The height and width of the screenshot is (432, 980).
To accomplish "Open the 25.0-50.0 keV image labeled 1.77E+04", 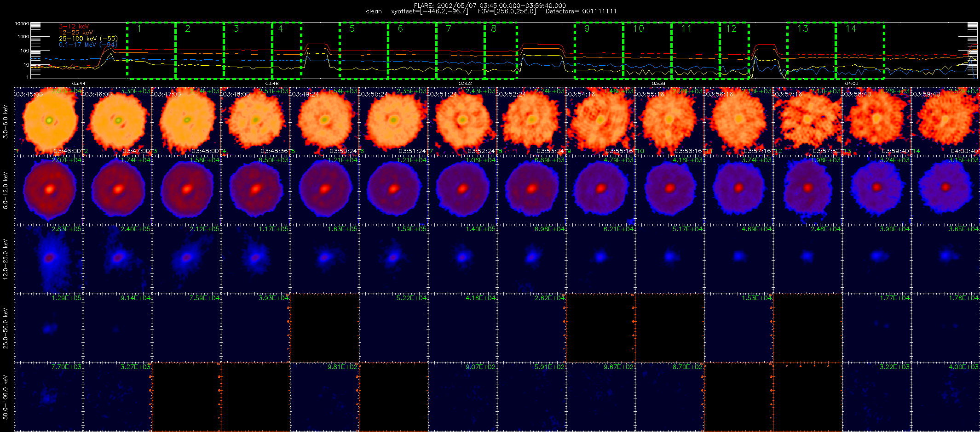I will tap(876, 328).
